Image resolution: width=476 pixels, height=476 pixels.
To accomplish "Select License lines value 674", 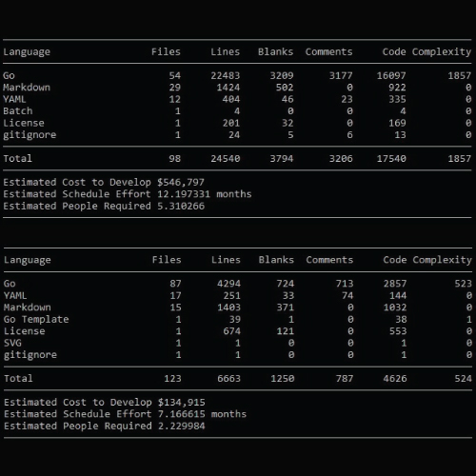I will (231, 331).
